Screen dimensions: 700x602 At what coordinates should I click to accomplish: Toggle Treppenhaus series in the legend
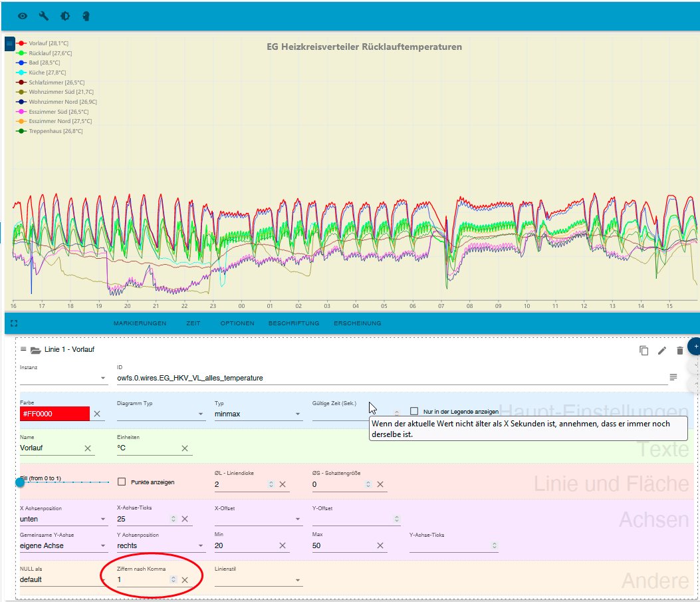(50, 131)
